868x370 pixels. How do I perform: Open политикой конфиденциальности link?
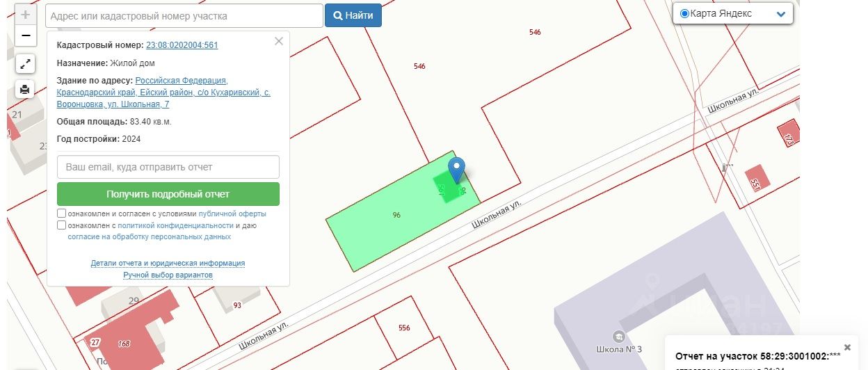(x=175, y=225)
